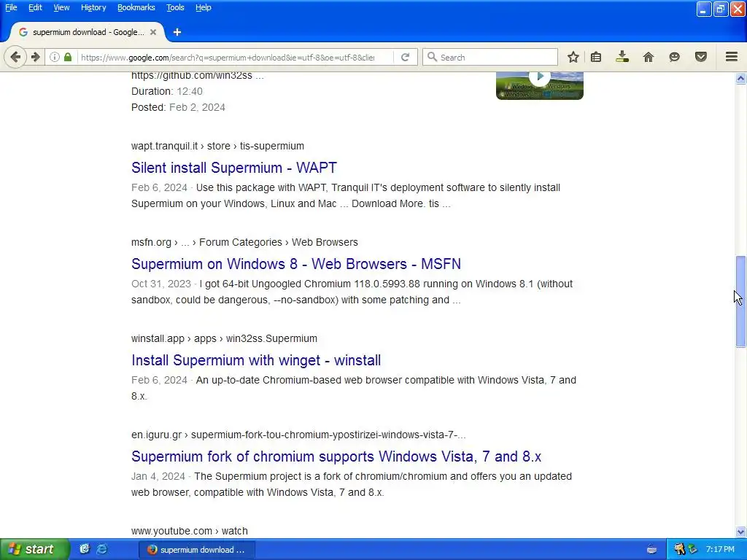Click the 7:17 PM clock
This screenshot has height=560, width=747.
(x=720, y=549)
